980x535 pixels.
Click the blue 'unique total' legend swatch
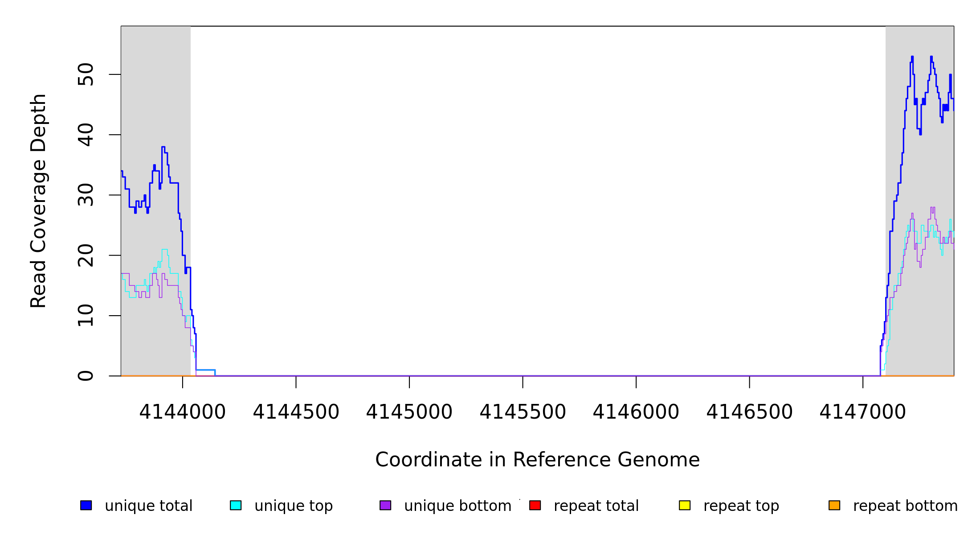[x=86, y=505]
